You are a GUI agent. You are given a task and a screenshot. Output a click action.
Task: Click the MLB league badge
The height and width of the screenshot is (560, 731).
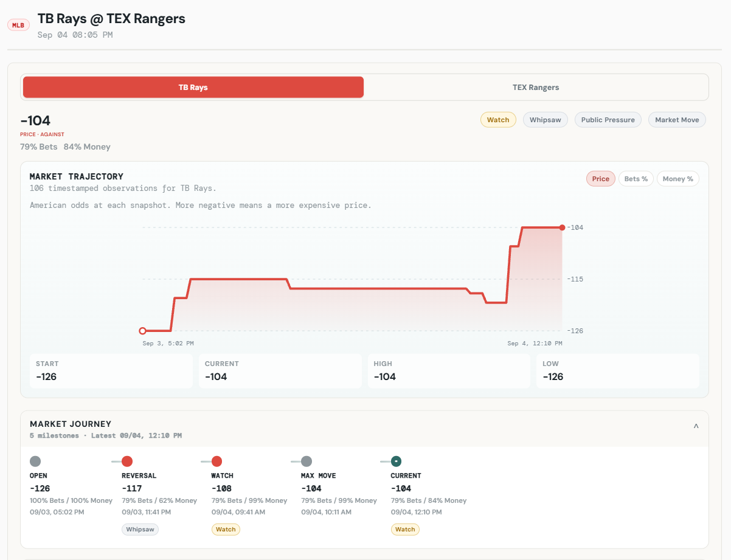(18, 25)
